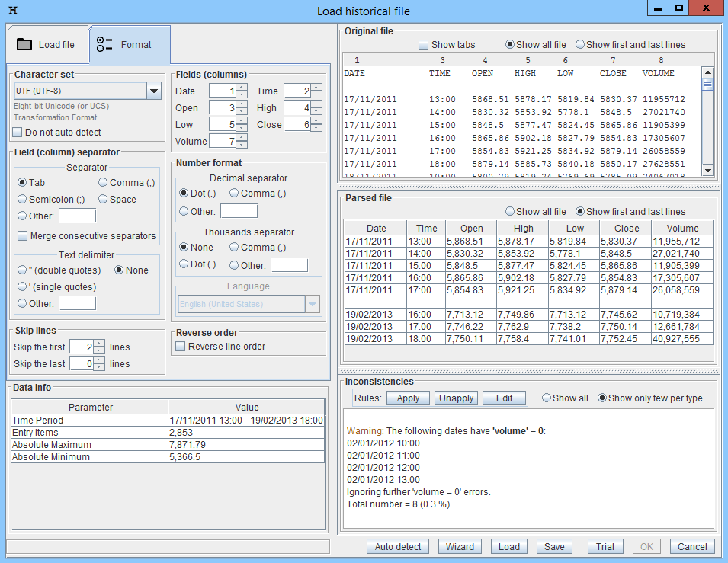728x563 pixels.
Task: Click parsed row 19/02/2013 18:00
Action: (529, 339)
